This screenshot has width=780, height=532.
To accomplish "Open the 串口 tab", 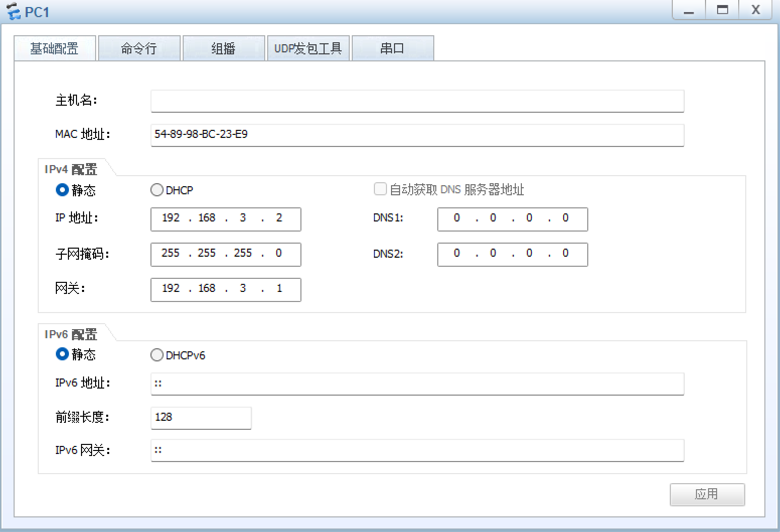I will (x=393, y=48).
